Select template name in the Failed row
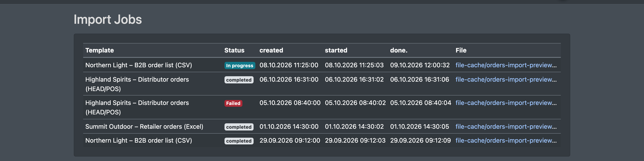 click(x=137, y=107)
